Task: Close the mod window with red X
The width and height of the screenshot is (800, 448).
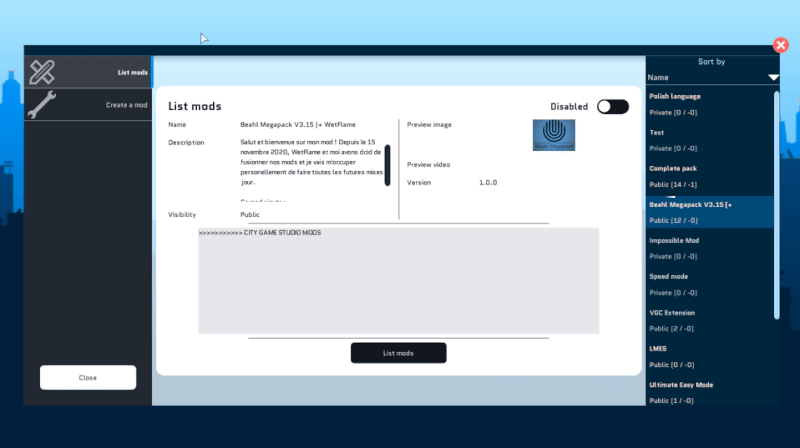Action: click(781, 45)
